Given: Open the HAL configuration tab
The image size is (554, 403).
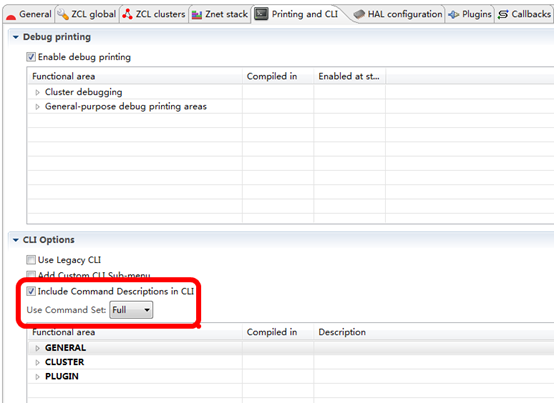Looking at the screenshot, I should coord(399,14).
